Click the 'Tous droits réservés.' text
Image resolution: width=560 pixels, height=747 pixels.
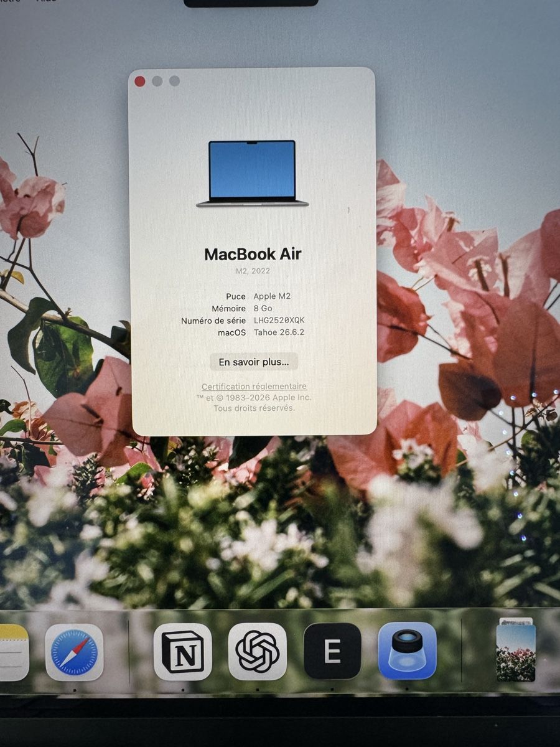tap(254, 408)
